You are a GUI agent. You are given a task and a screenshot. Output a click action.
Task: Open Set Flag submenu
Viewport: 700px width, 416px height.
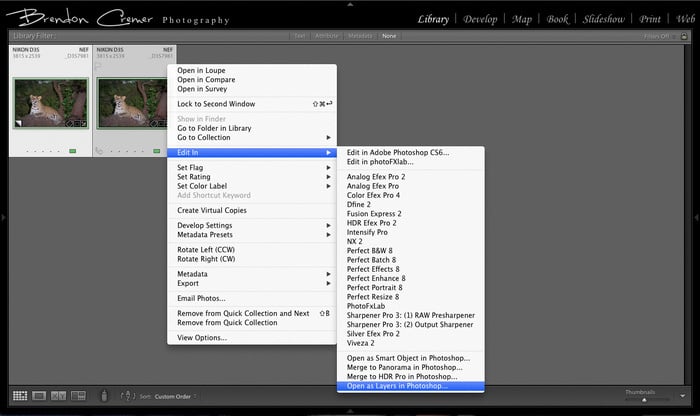252,167
